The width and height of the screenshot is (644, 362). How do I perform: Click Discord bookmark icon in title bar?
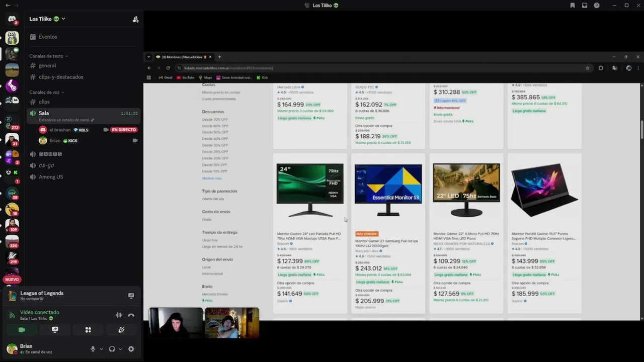[x=572, y=6]
